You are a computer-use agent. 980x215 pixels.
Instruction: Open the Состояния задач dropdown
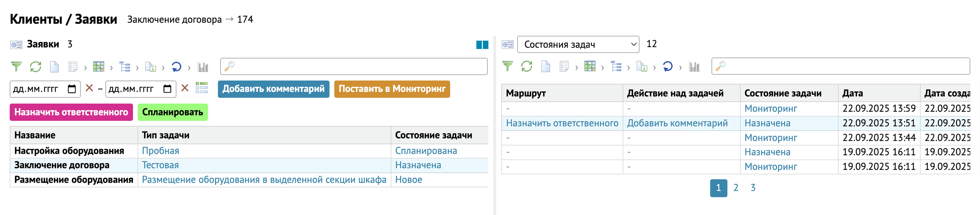point(578,44)
